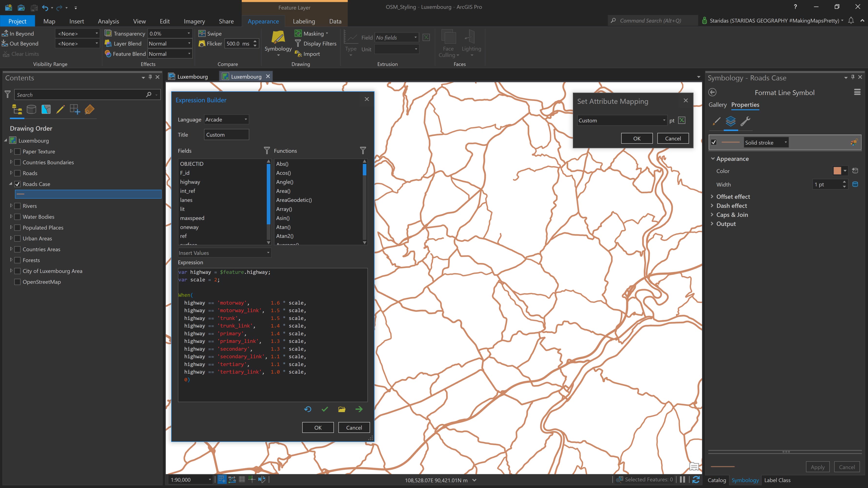
Task: Open the Symbology gallery from the Drawing group
Action: (x=278, y=43)
